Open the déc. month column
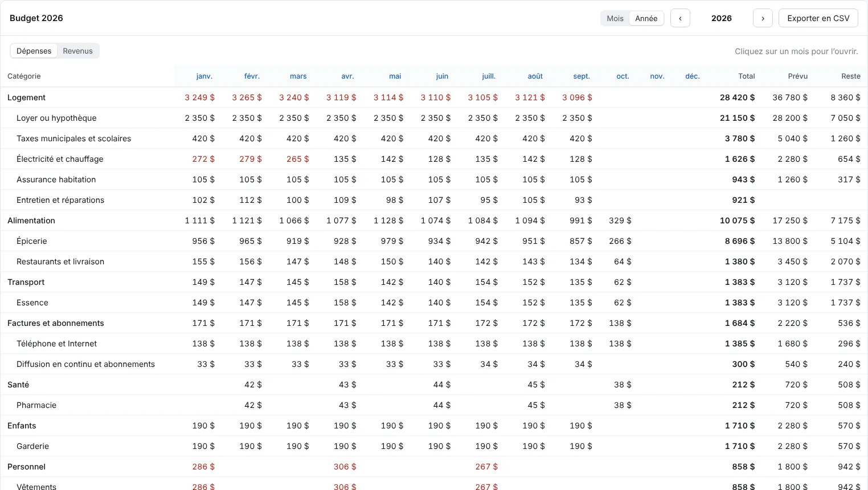Image resolution: width=868 pixels, height=490 pixels. 693,76
